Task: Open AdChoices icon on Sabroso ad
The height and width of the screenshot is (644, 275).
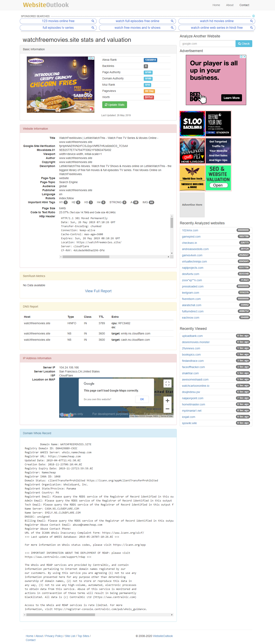Action: tap(90, 58)
